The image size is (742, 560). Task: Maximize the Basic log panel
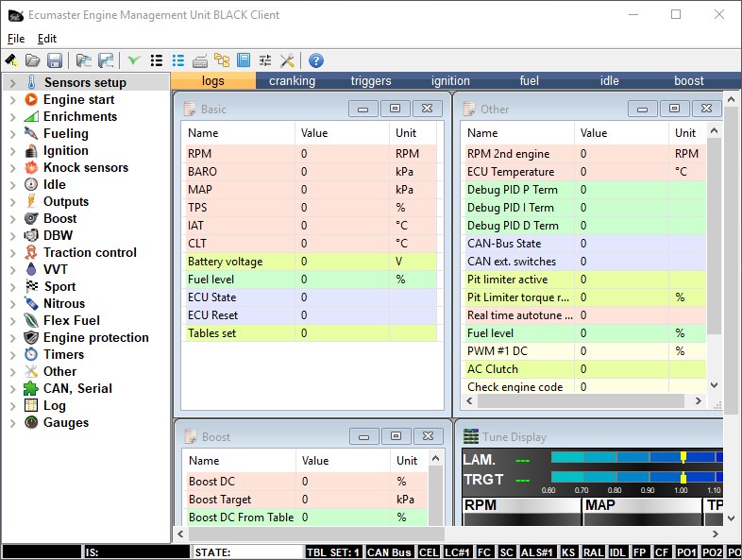396,109
